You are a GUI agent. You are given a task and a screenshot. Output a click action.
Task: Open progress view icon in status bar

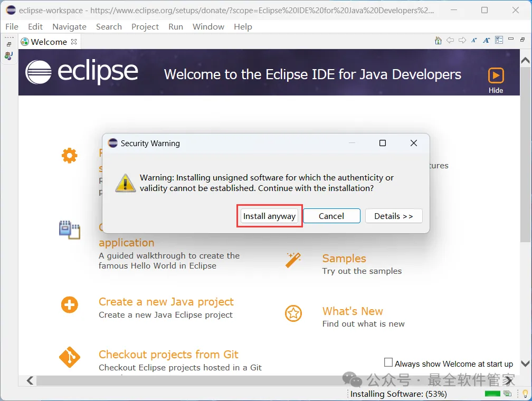click(x=508, y=394)
